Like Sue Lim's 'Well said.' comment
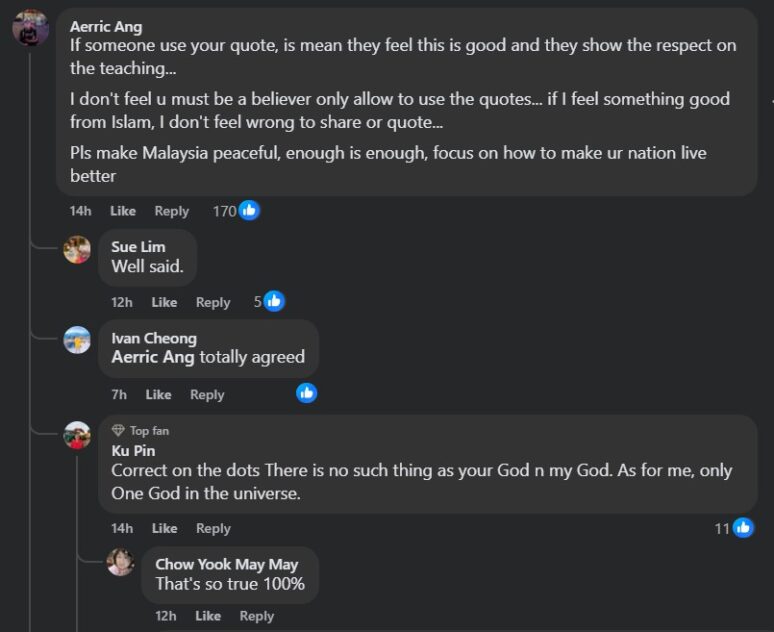Screen dimensions: 774x632 pos(164,302)
